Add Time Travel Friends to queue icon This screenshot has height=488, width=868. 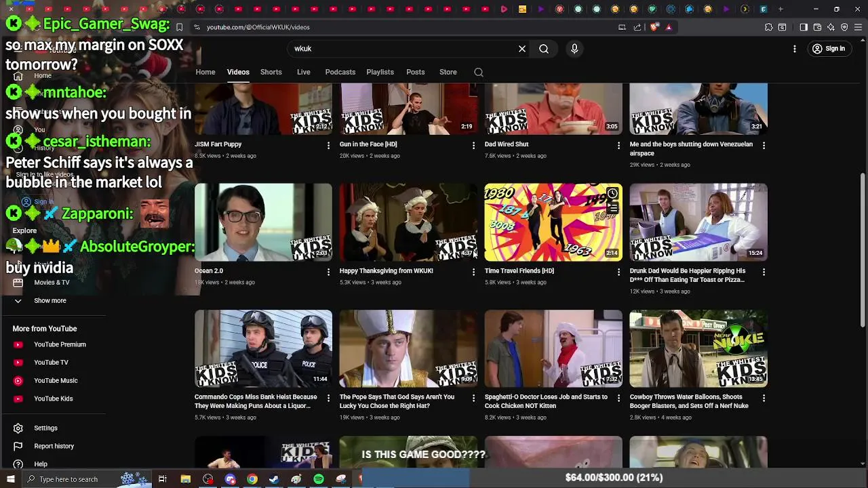point(612,208)
